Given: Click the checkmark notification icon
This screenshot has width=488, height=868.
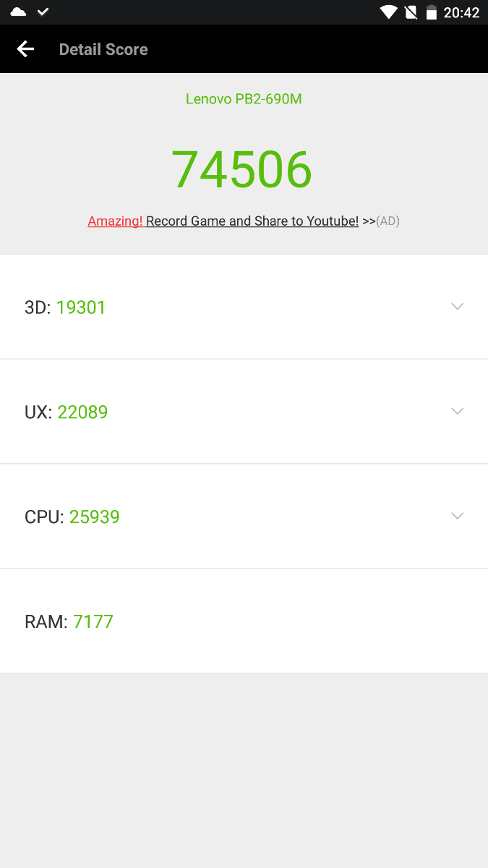Looking at the screenshot, I should click(43, 12).
